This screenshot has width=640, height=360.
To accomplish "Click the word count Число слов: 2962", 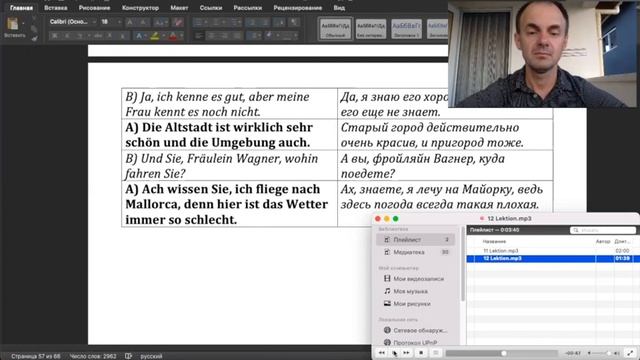I will [x=93, y=356].
